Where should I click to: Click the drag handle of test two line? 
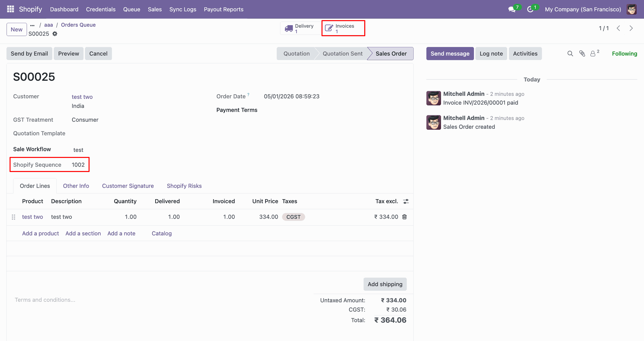(x=13, y=217)
